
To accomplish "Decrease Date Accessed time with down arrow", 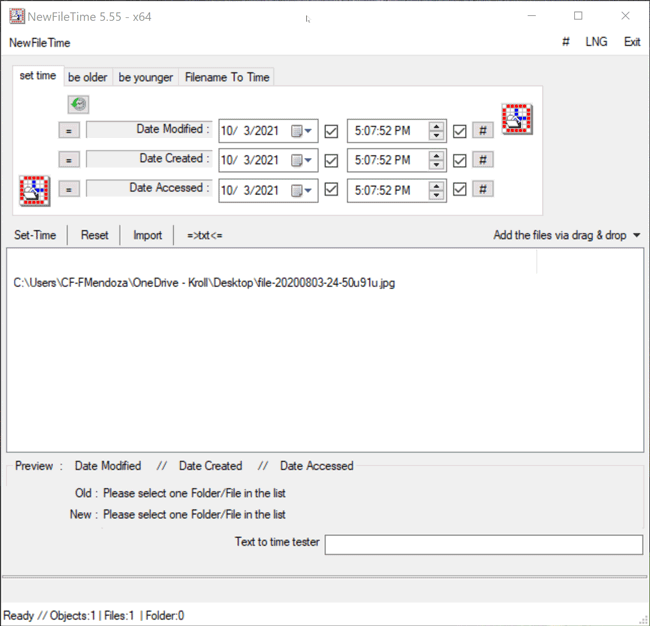I will pos(436,195).
